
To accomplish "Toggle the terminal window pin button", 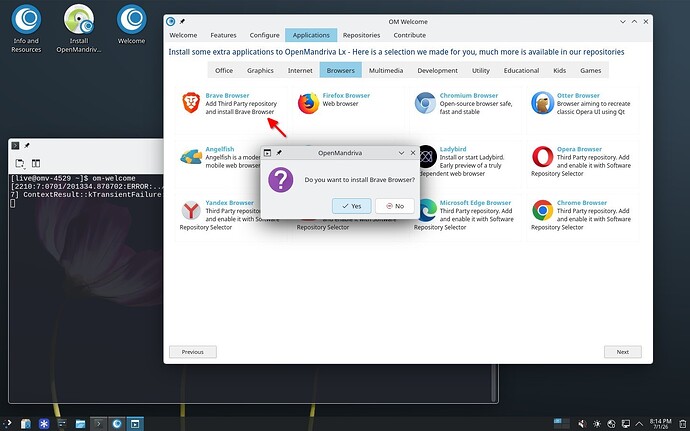I will coord(26,145).
